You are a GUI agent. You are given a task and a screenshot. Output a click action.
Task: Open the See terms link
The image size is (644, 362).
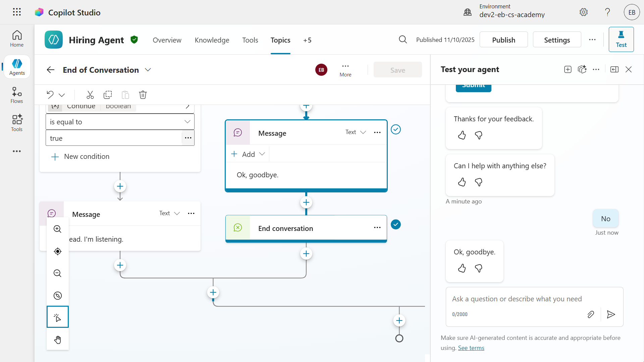471,348
